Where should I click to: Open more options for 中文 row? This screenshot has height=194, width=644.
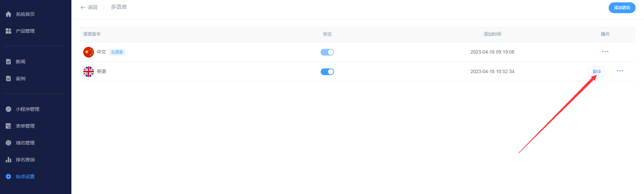(605, 52)
